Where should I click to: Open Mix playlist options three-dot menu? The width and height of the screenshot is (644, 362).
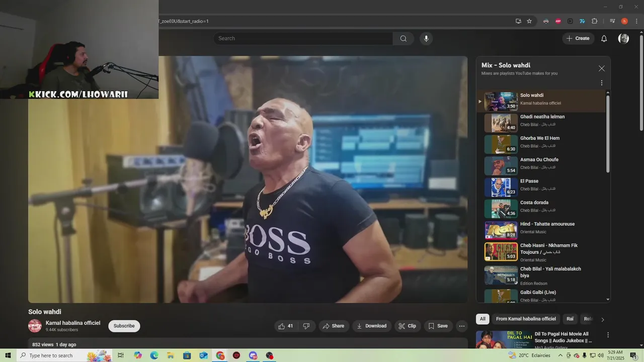click(x=601, y=83)
